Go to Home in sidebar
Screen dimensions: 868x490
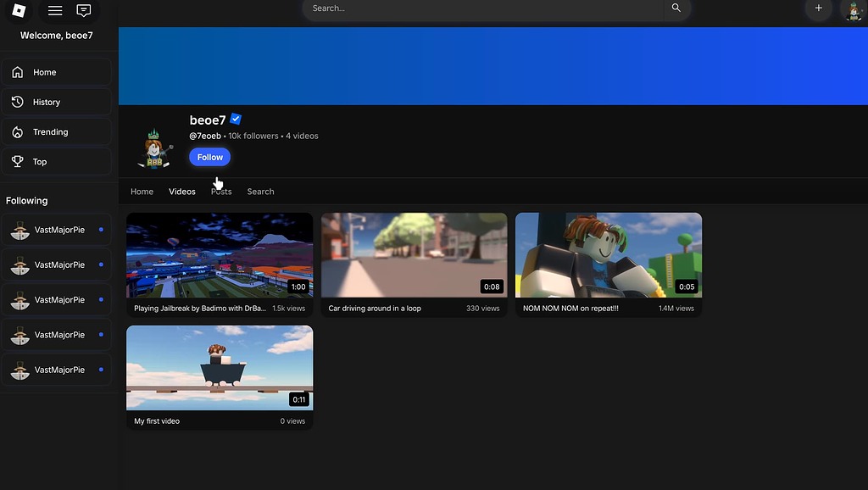(56, 72)
